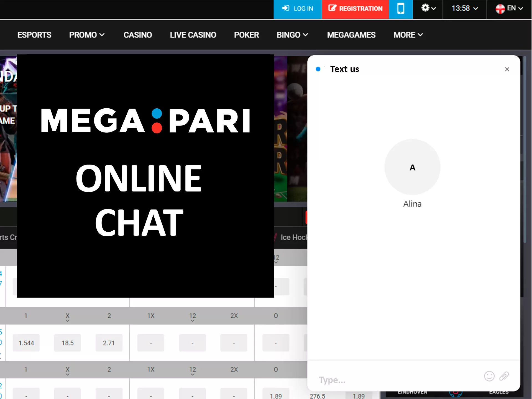Open the POKER section
The height and width of the screenshot is (399, 532).
(246, 35)
